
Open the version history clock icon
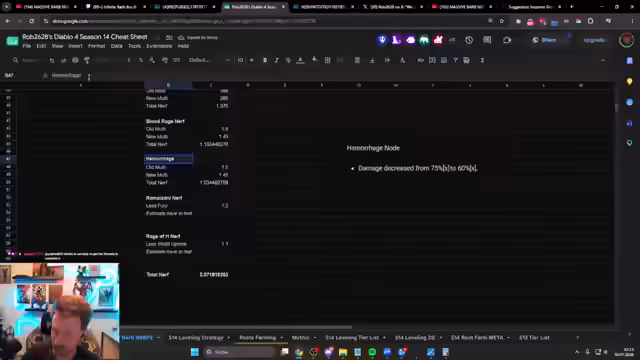469,40
